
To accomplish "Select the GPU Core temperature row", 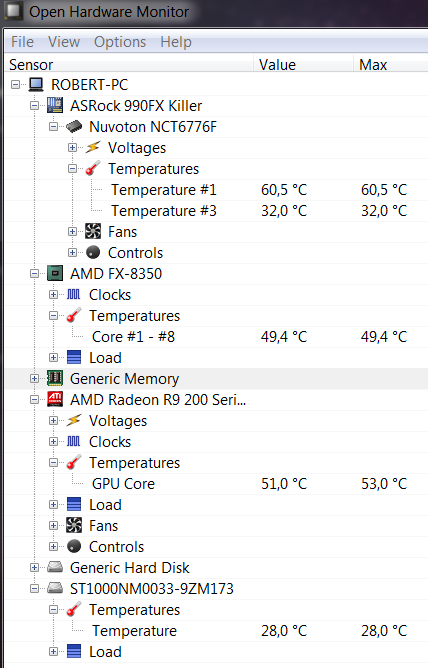I will (x=216, y=484).
